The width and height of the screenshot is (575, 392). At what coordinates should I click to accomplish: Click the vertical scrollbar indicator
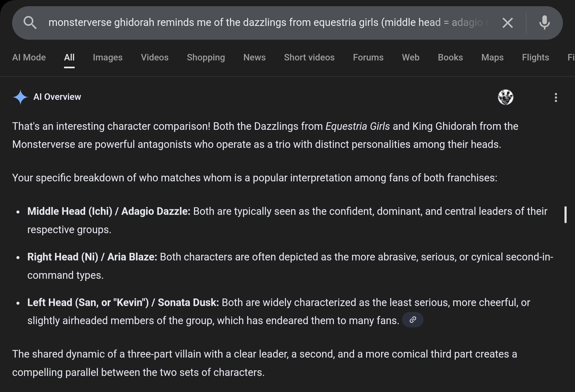pos(565,215)
